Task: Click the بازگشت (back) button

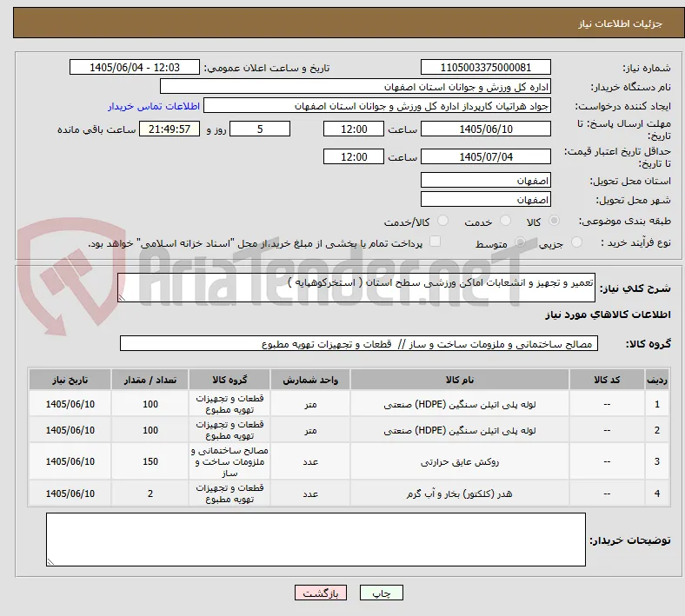Action: click(321, 593)
